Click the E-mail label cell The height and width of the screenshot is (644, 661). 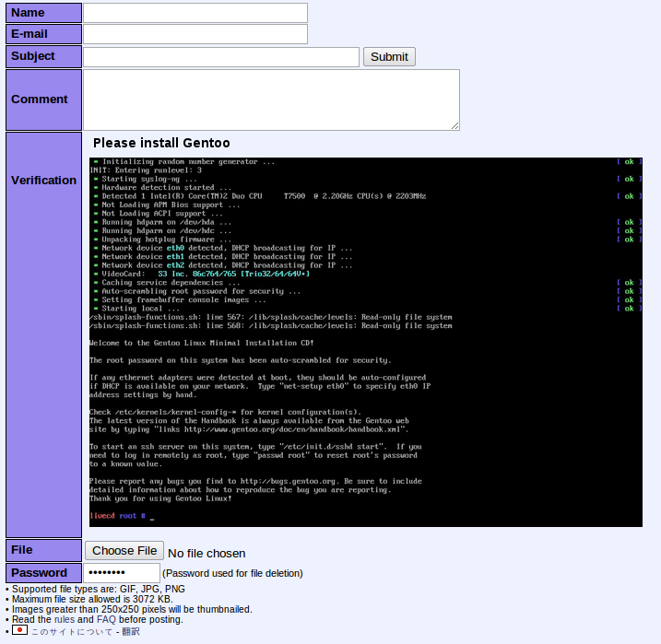click(44, 34)
